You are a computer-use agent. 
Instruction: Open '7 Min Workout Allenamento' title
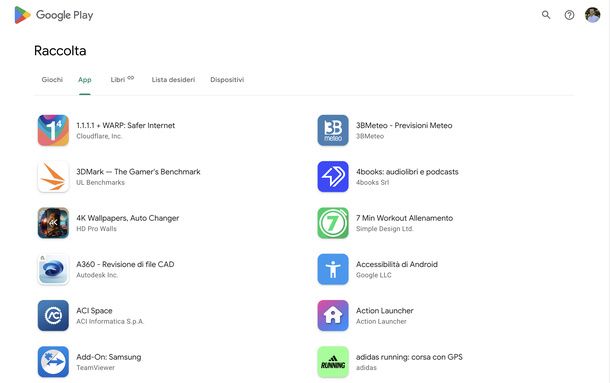405,218
